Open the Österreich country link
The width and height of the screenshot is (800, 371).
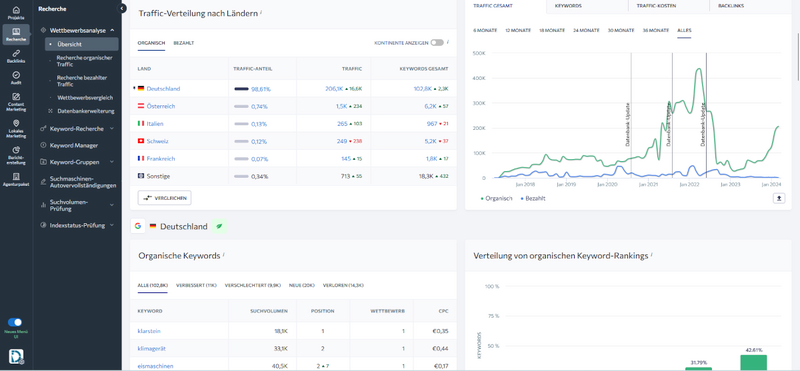point(161,106)
